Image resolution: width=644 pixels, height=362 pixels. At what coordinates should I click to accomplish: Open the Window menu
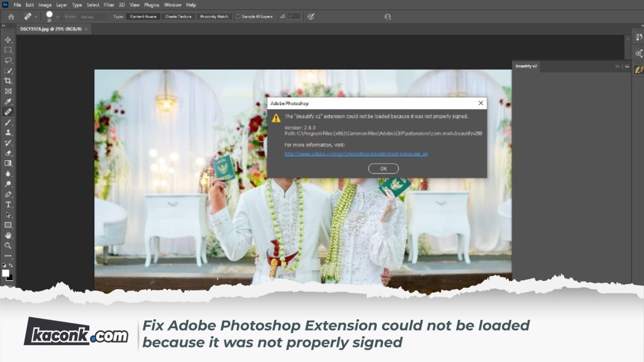[x=172, y=5]
